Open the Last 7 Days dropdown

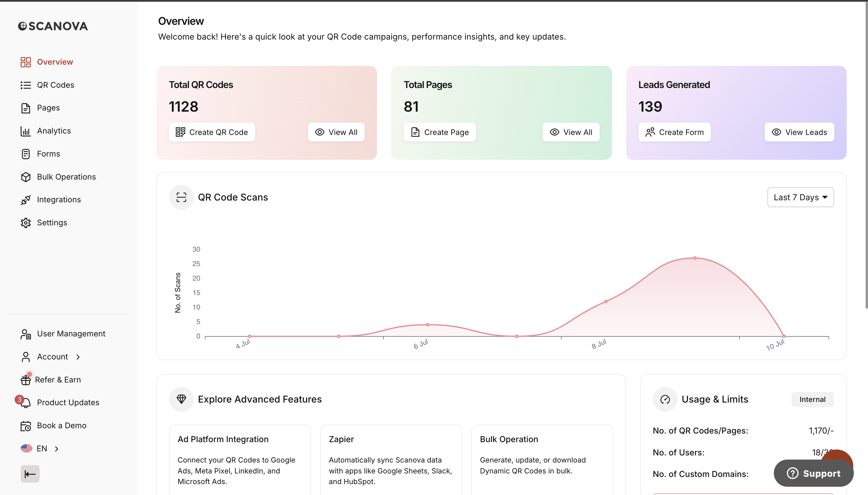(800, 197)
